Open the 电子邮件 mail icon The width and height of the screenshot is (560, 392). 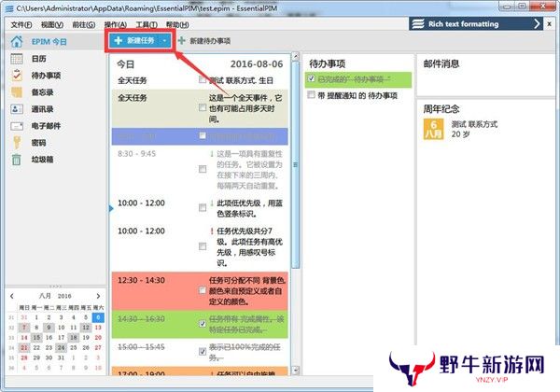17,126
